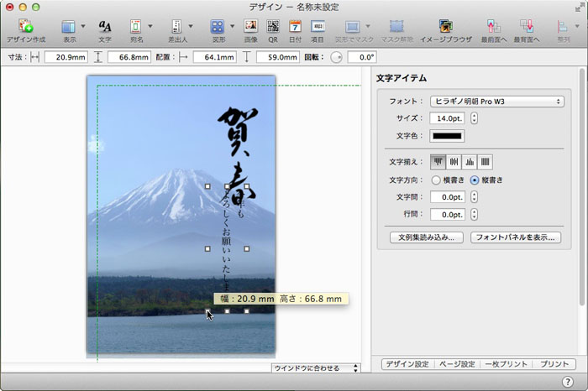588x391 pixels.
Task: Toggle the first 文字揃え alignment button
Action: click(438, 162)
